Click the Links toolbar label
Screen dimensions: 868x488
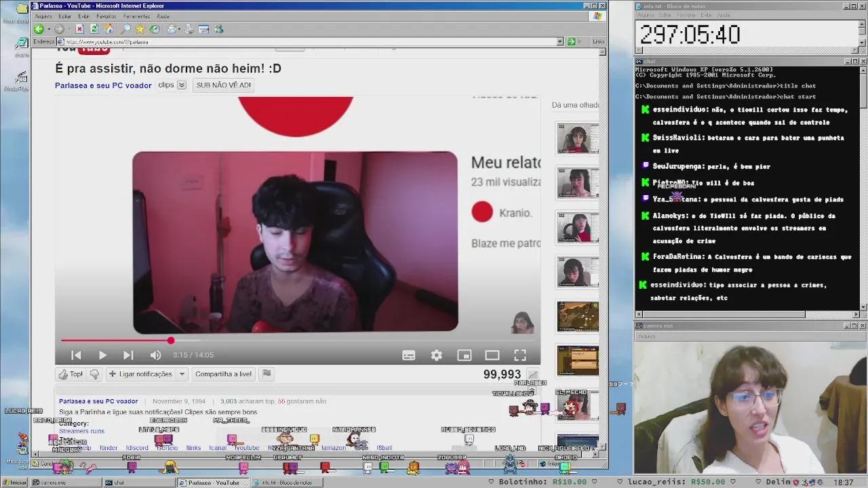click(x=598, y=42)
